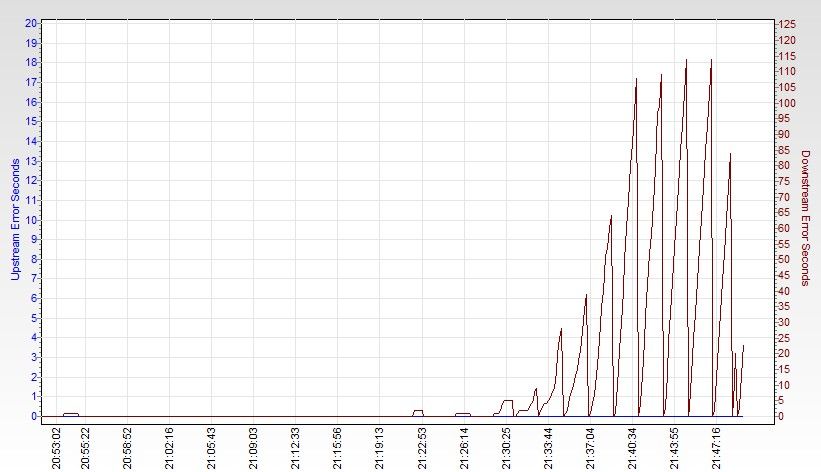
Task: Select time label 21:12:33
Action: pyautogui.click(x=296, y=448)
